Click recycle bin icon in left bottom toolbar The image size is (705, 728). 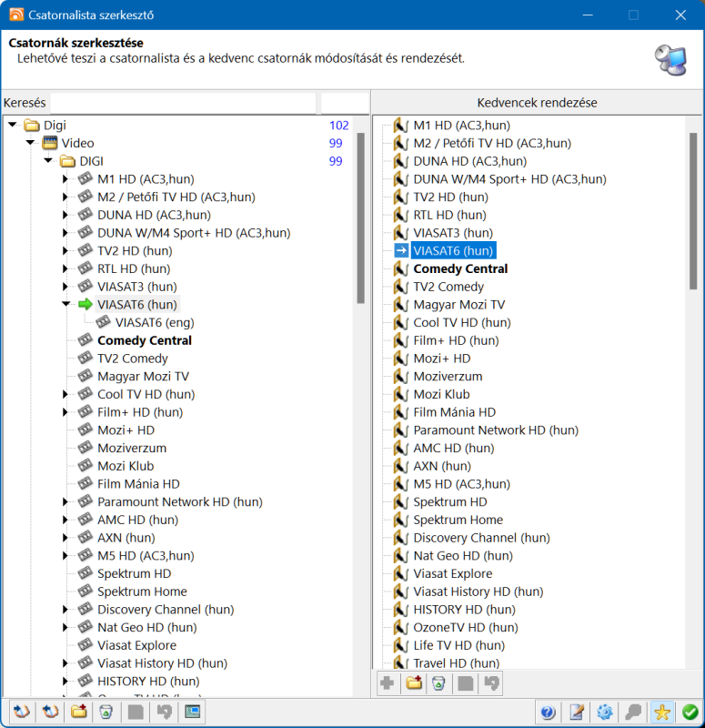[106, 712]
